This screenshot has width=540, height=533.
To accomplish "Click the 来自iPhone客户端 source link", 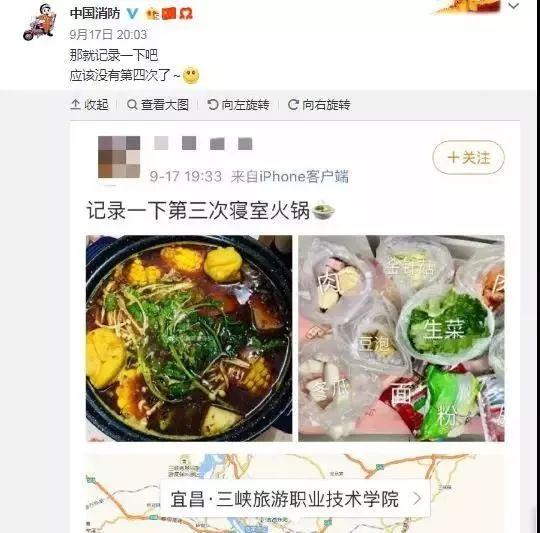I will [290, 177].
